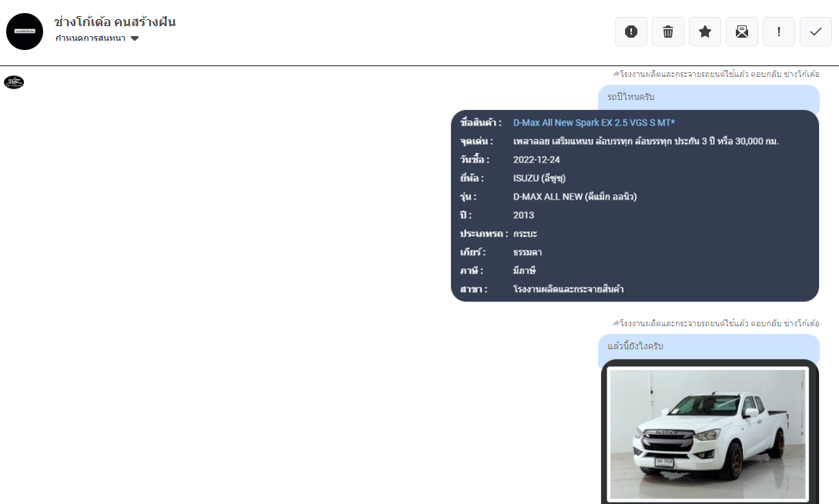
Task: Click the mark-as-unread envelope icon
Action: 741,32
